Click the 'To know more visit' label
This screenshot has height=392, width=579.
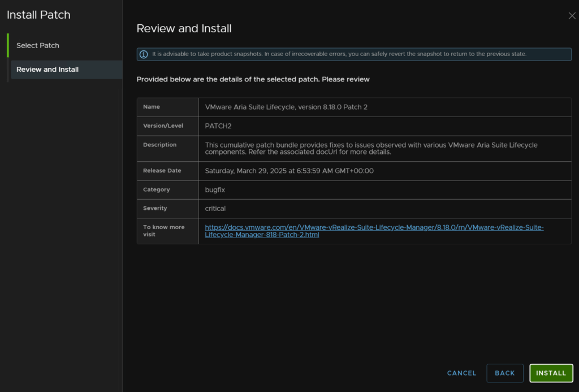pyautogui.click(x=163, y=231)
